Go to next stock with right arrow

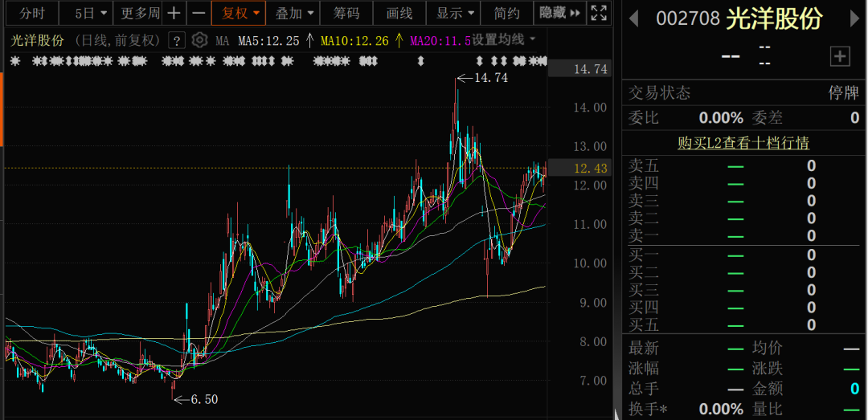coord(855,18)
